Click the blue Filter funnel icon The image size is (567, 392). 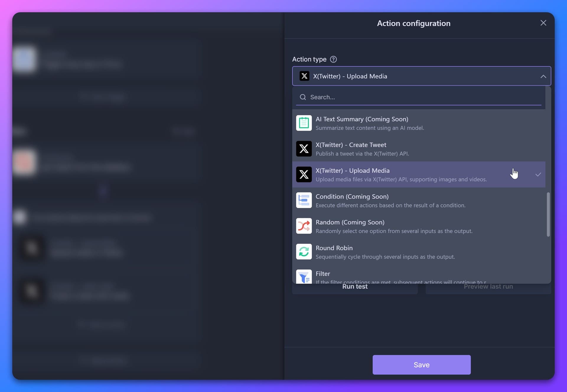point(304,277)
